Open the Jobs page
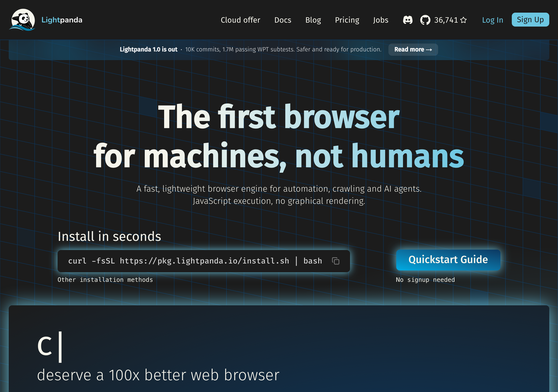558x392 pixels. pos(381,20)
